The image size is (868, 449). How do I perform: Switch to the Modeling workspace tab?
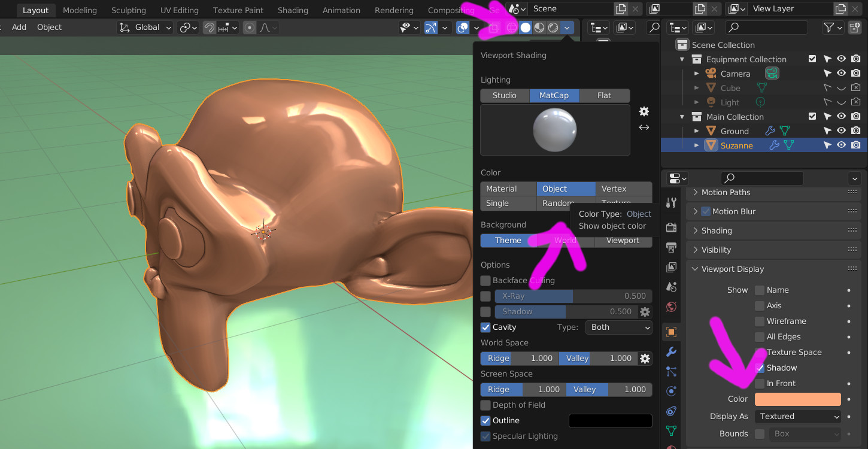click(x=80, y=10)
